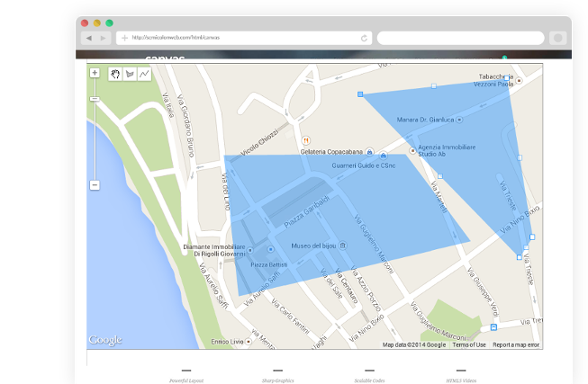Click the Via Giuseppe Verdi street label
This screenshot has height=384, width=588.
(x=483, y=292)
